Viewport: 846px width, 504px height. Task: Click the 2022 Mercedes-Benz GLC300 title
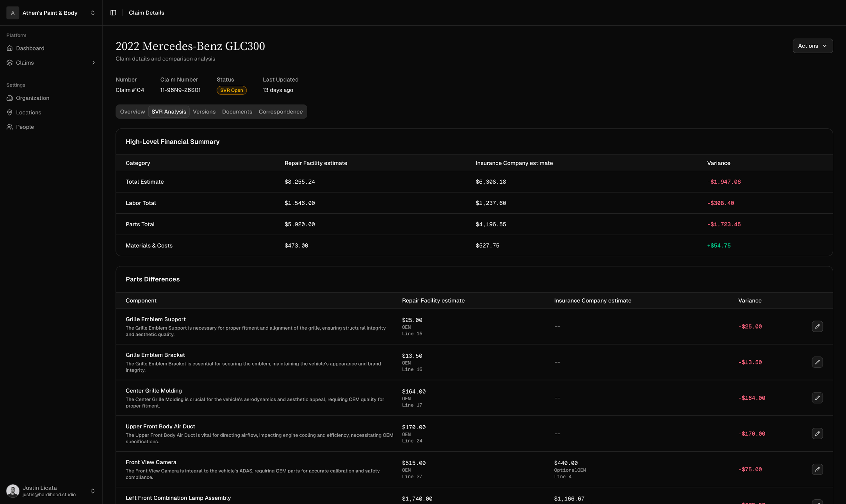tap(190, 46)
